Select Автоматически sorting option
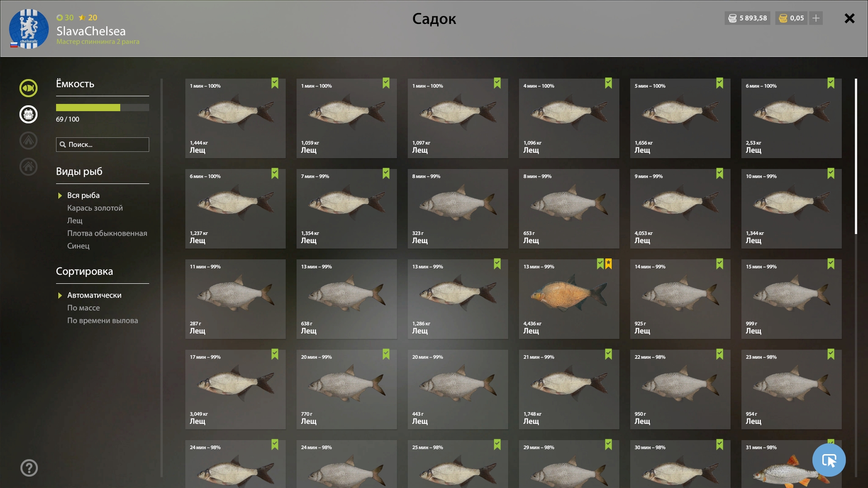The image size is (868, 488). [x=94, y=295]
